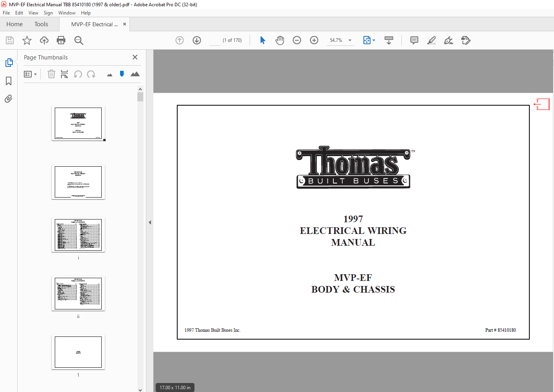This screenshot has width=554, height=392.
Task: Click the upload to cloud icon
Action: pyautogui.click(x=44, y=40)
